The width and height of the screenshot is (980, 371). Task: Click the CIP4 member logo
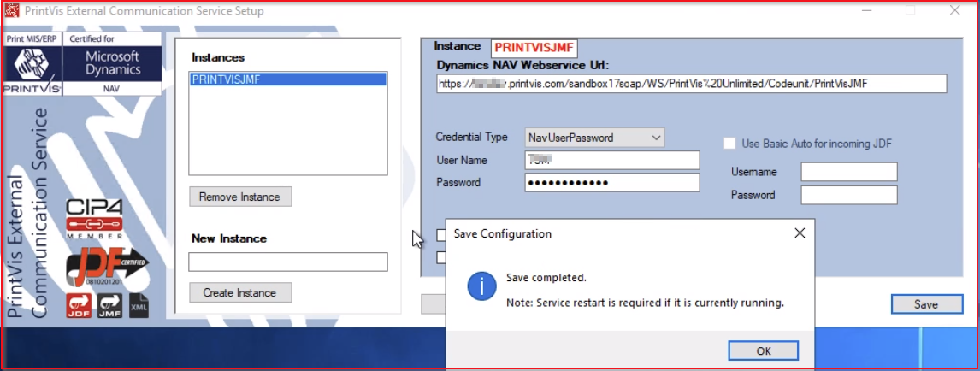point(95,221)
